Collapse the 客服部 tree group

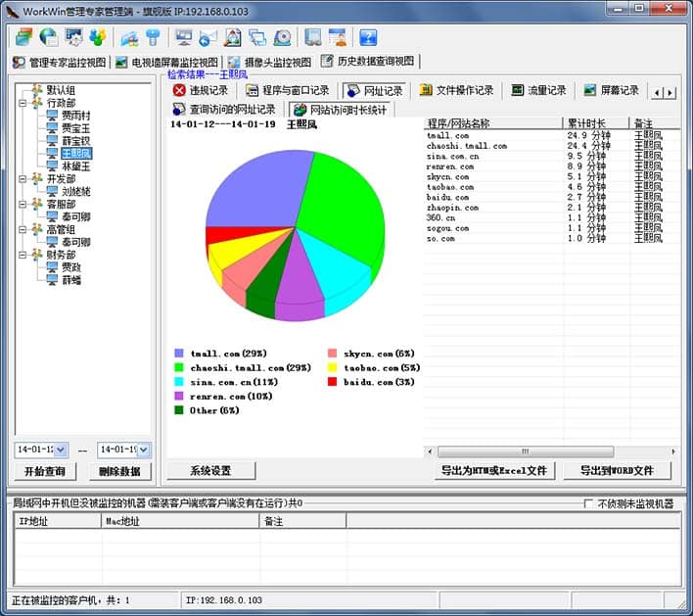pyautogui.click(x=23, y=205)
